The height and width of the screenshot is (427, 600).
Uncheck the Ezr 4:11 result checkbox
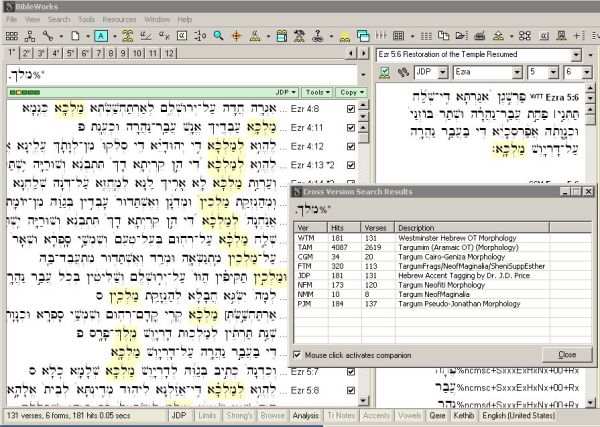point(351,127)
